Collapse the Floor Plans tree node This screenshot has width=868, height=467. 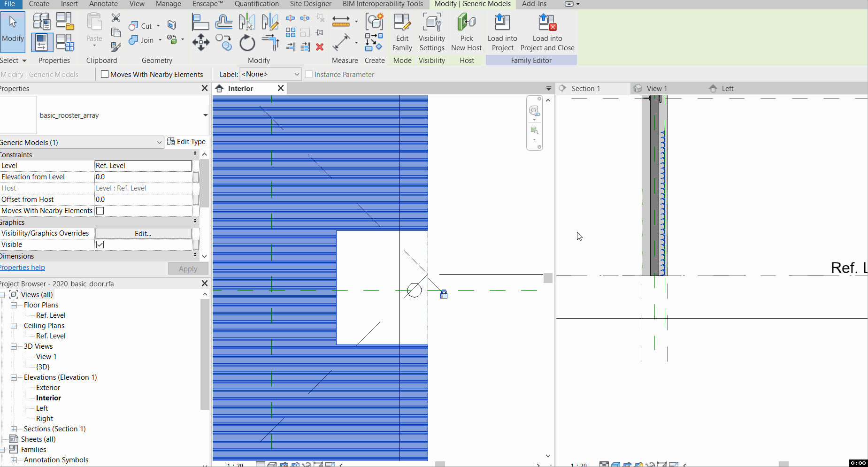14,305
